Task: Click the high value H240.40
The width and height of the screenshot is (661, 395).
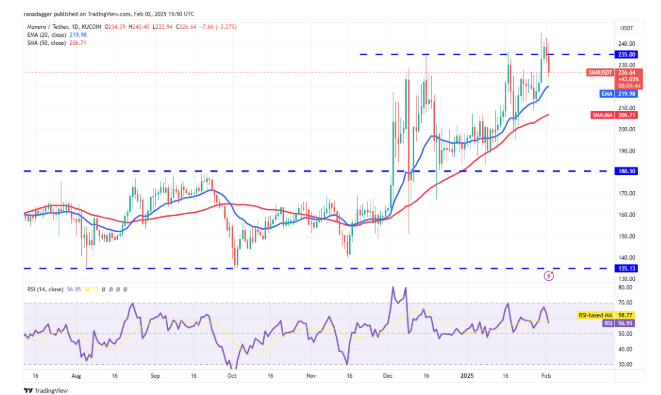Action: pyautogui.click(x=139, y=27)
